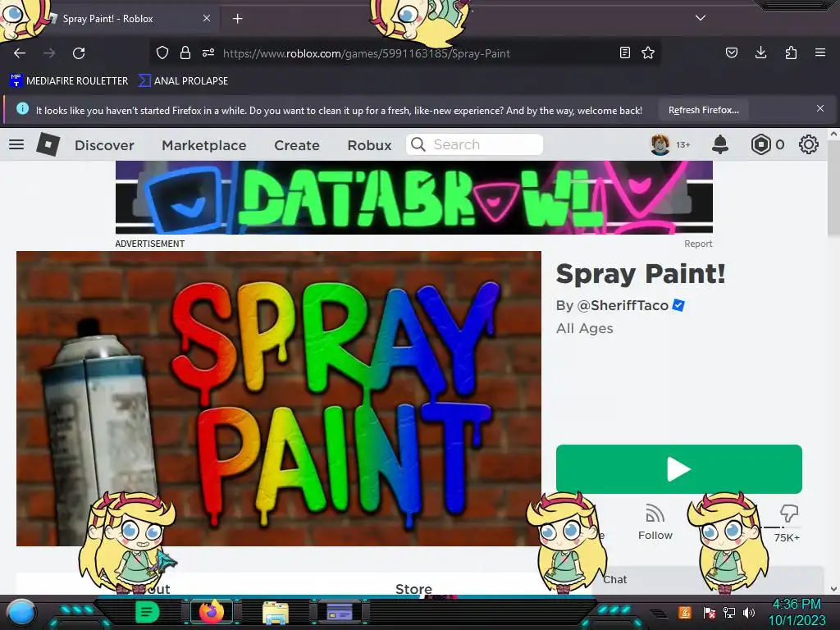Screen dimensions: 840x630
Task: Open the Marketplace menu item
Action: (204, 145)
